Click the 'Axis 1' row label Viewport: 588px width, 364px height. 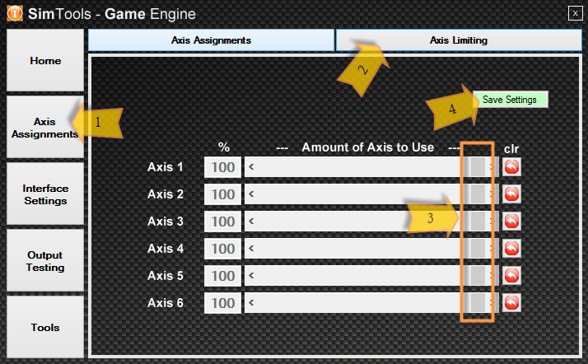pyautogui.click(x=166, y=167)
